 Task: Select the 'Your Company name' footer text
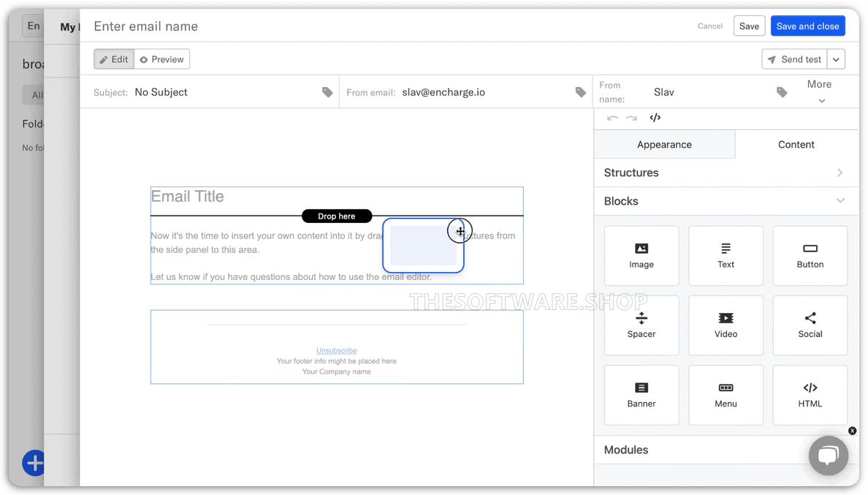tap(337, 371)
